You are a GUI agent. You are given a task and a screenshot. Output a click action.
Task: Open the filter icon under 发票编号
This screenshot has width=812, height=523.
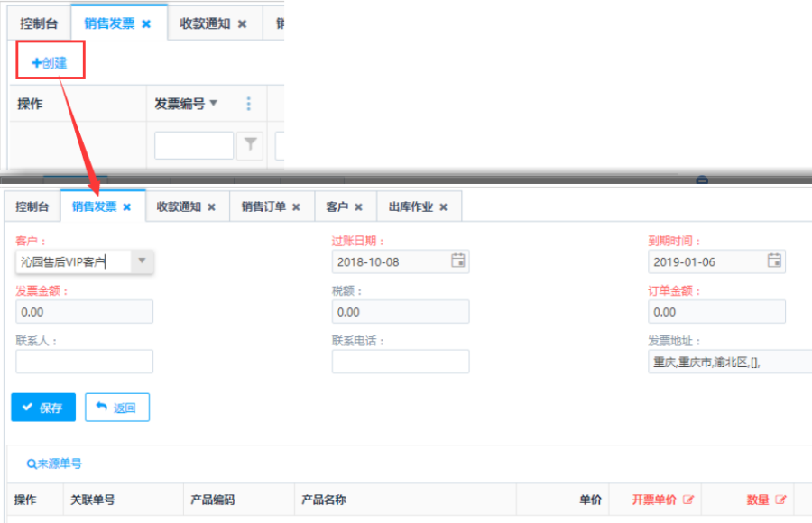(249, 145)
